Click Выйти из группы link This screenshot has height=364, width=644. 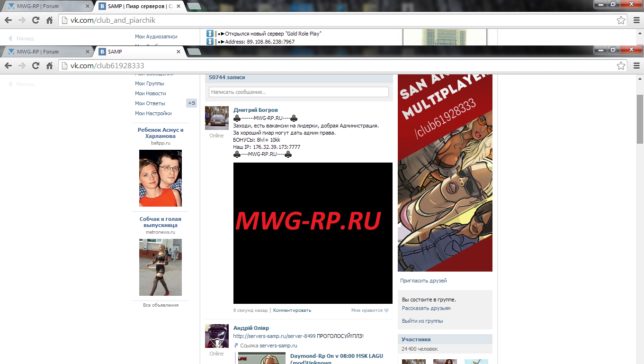pos(422,321)
